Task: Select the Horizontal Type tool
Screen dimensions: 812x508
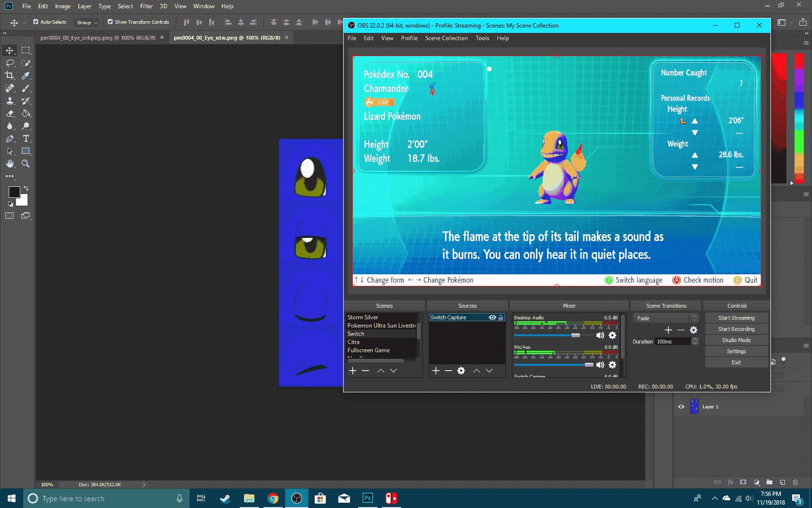Action: tap(26, 138)
